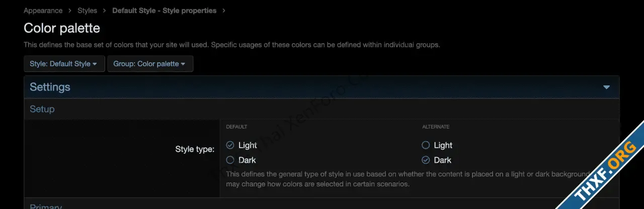Viewport: 644px width, 209px height.
Task: Click the caret arrow on Style: Default Style
Action: 95,64
